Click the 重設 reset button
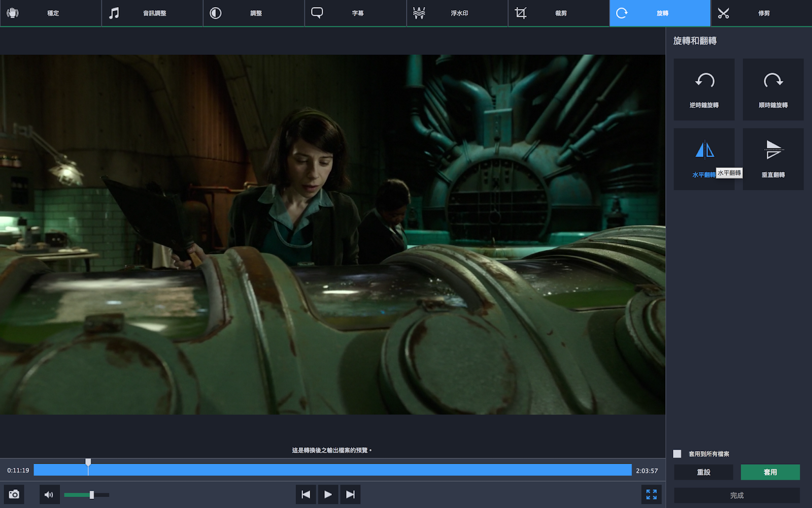 [x=703, y=472]
